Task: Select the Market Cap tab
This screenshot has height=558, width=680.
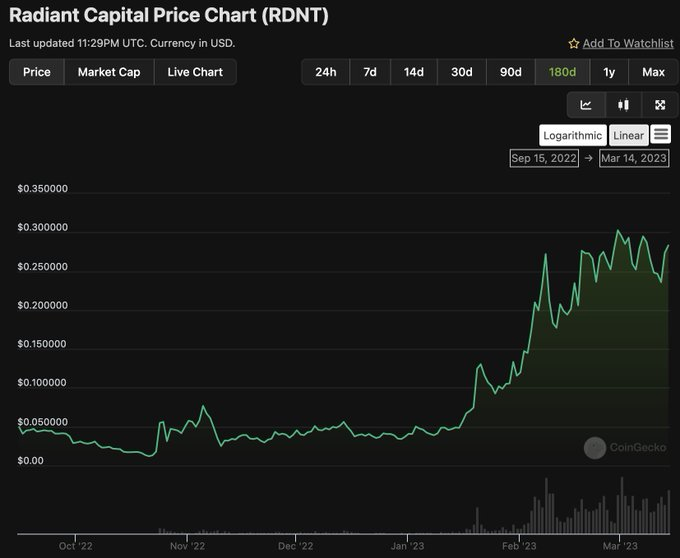Action: click(x=109, y=72)
